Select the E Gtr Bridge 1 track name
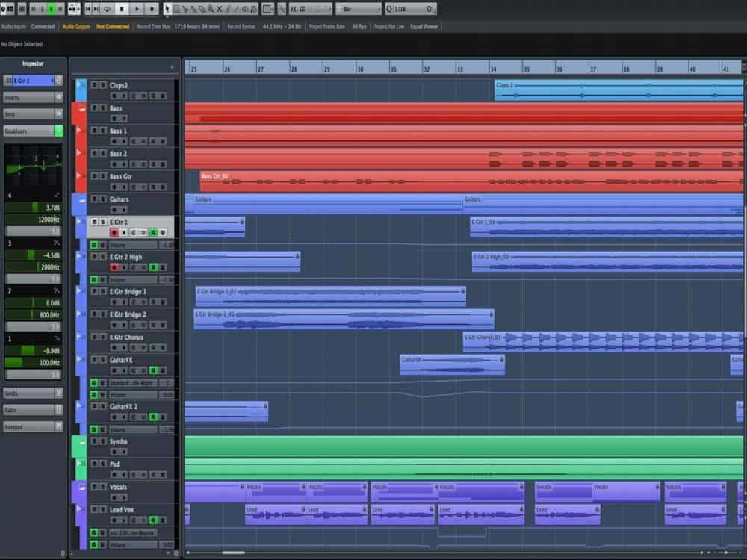 click(128, 291)
